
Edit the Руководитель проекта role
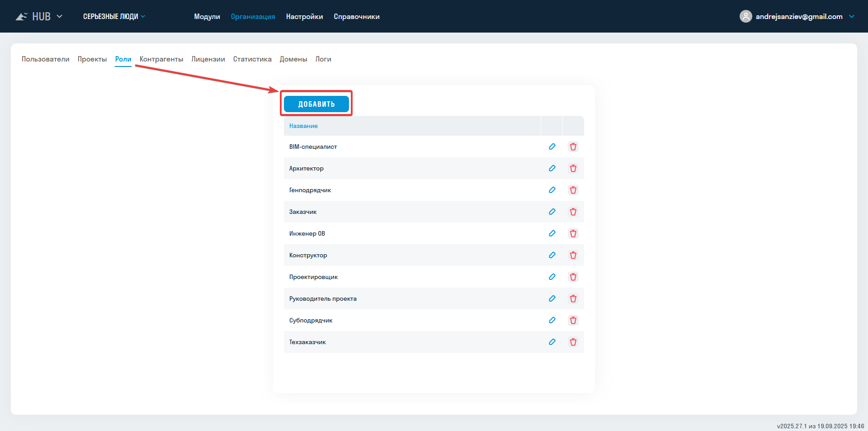pyautogui.click(x=552, y=298)
